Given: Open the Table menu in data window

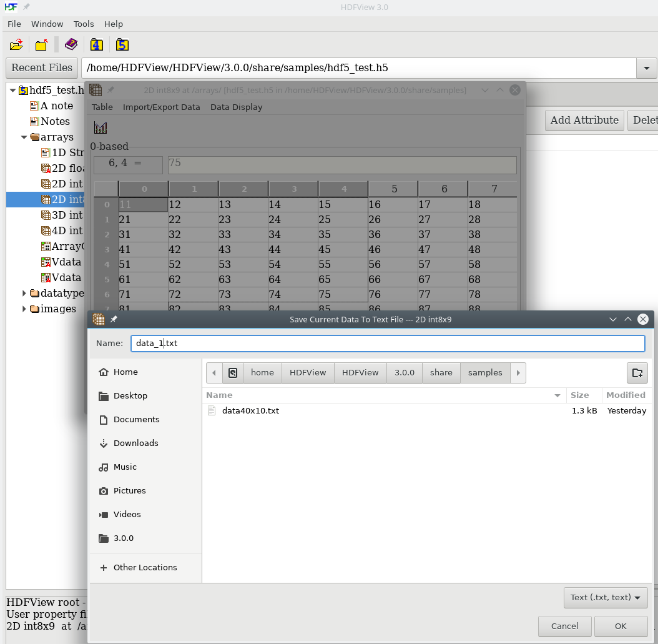Looking at the screenshot, I should tap(102, 107).
